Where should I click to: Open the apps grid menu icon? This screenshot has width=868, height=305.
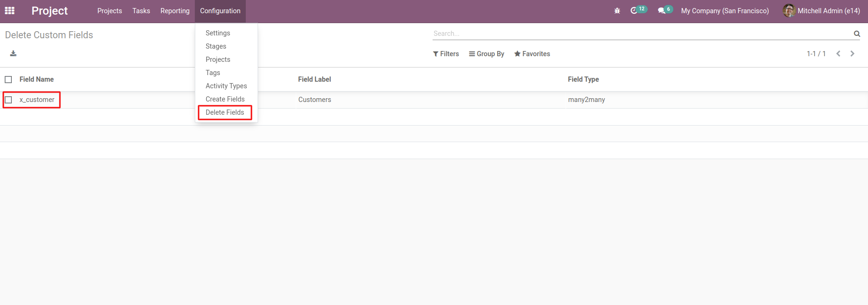9,10
